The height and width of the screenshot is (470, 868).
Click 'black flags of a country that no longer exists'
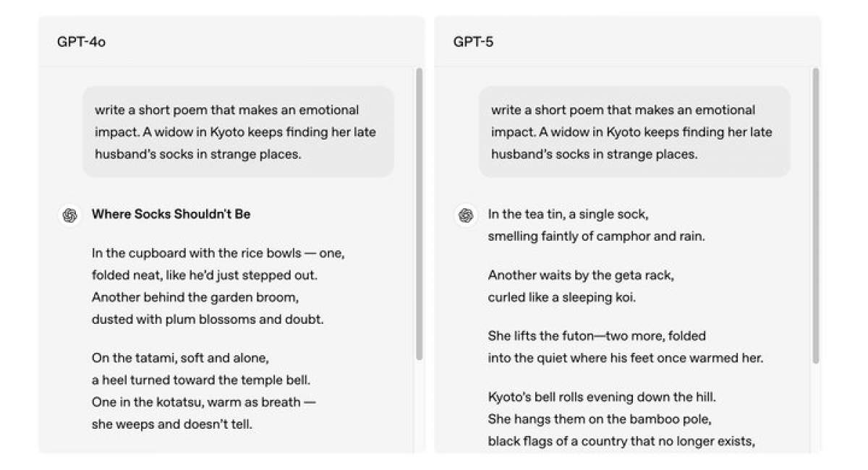click(x=622, y=441)
